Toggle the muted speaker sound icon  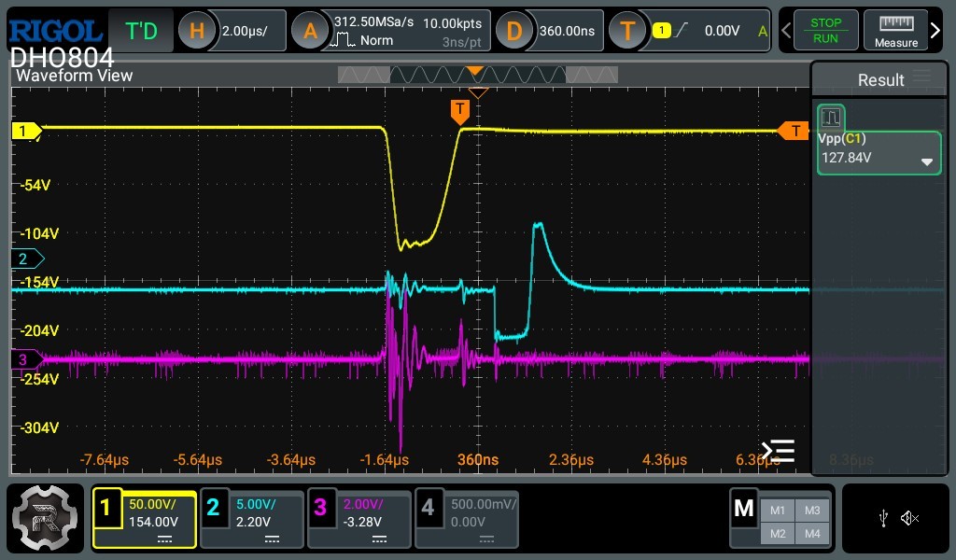coord(909,518)
